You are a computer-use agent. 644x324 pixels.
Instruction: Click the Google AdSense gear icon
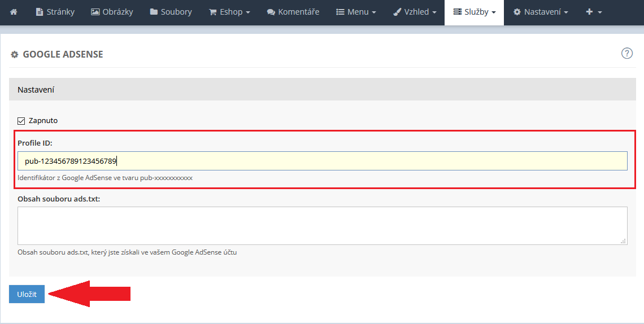coord(15,55)
